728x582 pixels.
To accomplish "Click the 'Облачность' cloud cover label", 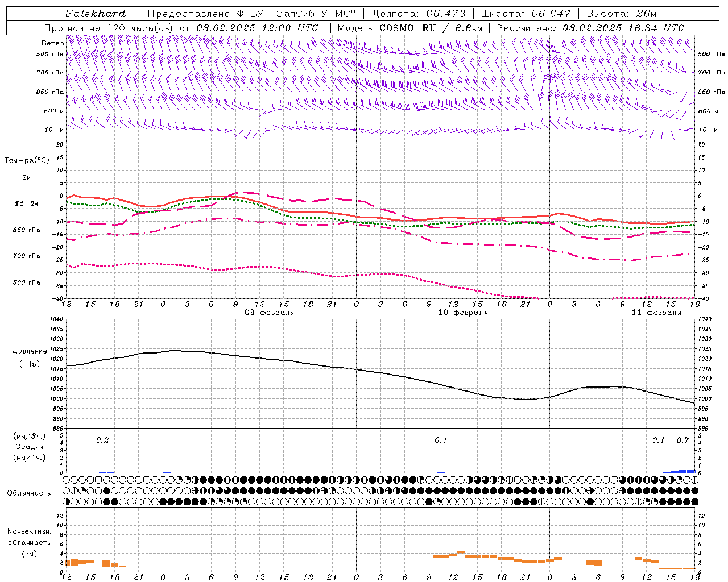I will coord(29,493).
